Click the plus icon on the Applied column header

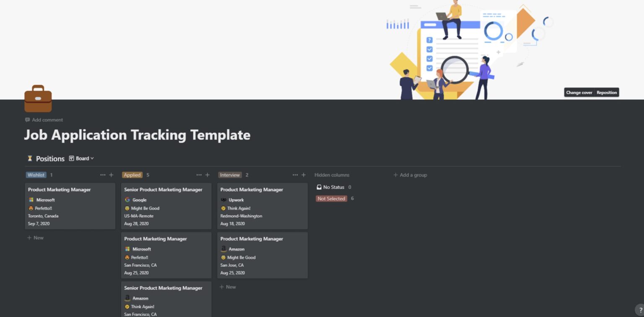[x=207, y=175]
